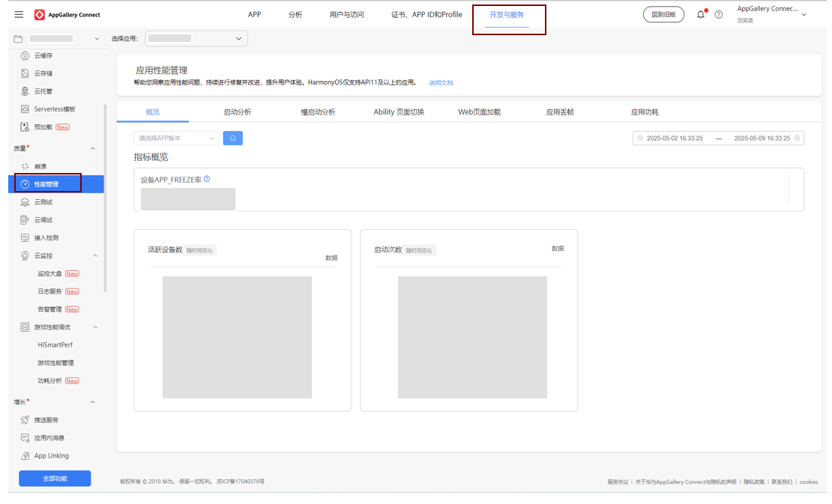
Task: Click the 回到旧版 button
Action: pyautogui.click(x=663, y=14)
